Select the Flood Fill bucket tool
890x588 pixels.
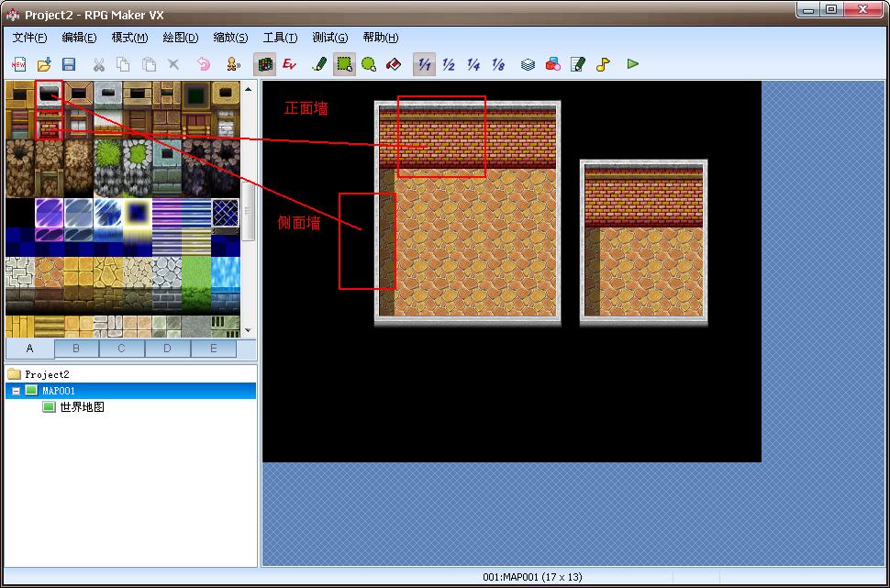[394, 64]
